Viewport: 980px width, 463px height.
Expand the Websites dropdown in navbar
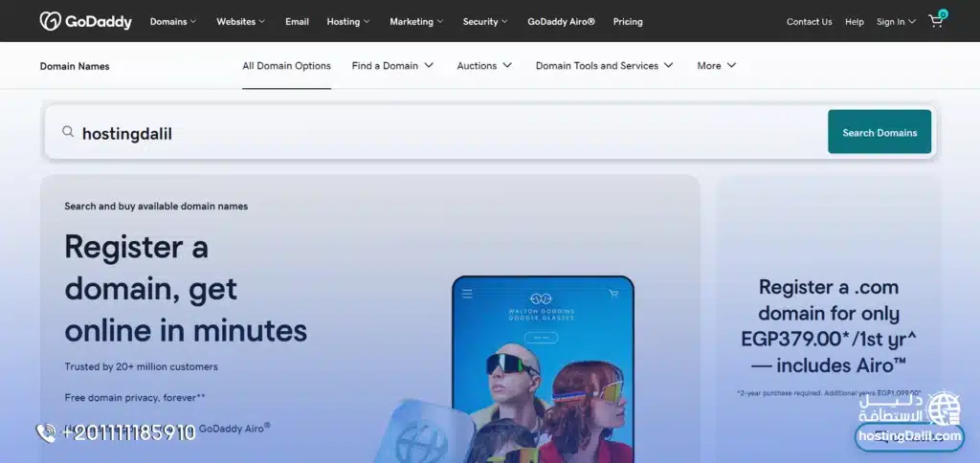pos(242,21)
